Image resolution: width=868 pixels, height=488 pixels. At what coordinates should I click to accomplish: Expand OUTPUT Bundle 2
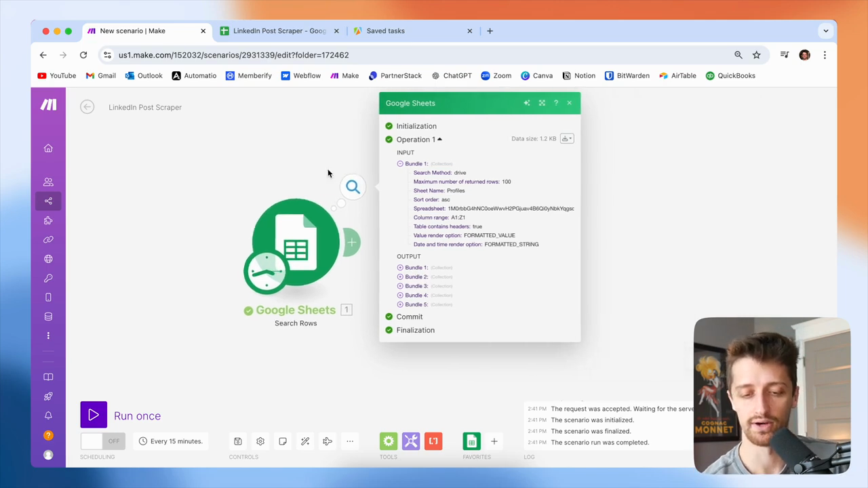400,277
